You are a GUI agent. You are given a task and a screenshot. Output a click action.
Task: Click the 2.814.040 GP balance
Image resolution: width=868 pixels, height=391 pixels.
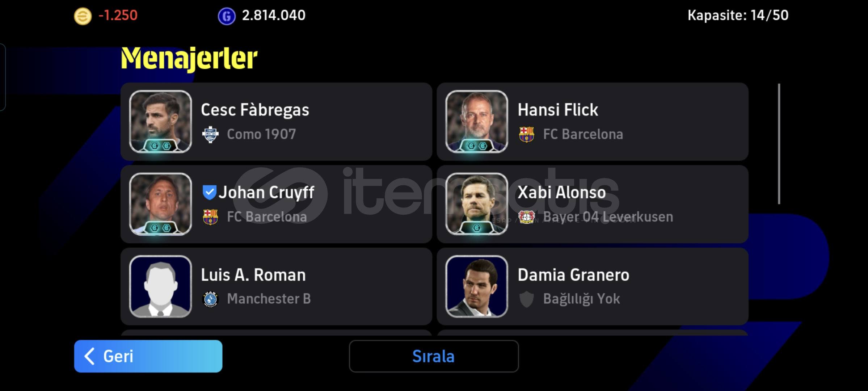tap(274, 16)
